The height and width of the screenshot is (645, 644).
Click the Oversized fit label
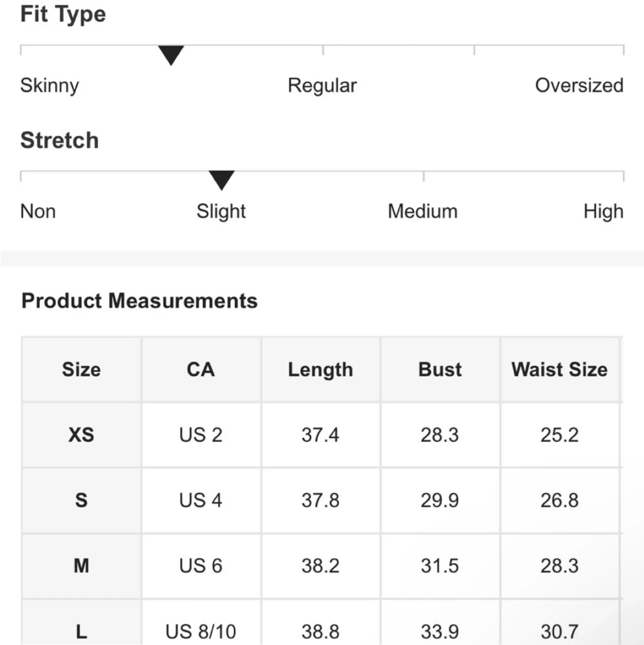click(579, 85)
